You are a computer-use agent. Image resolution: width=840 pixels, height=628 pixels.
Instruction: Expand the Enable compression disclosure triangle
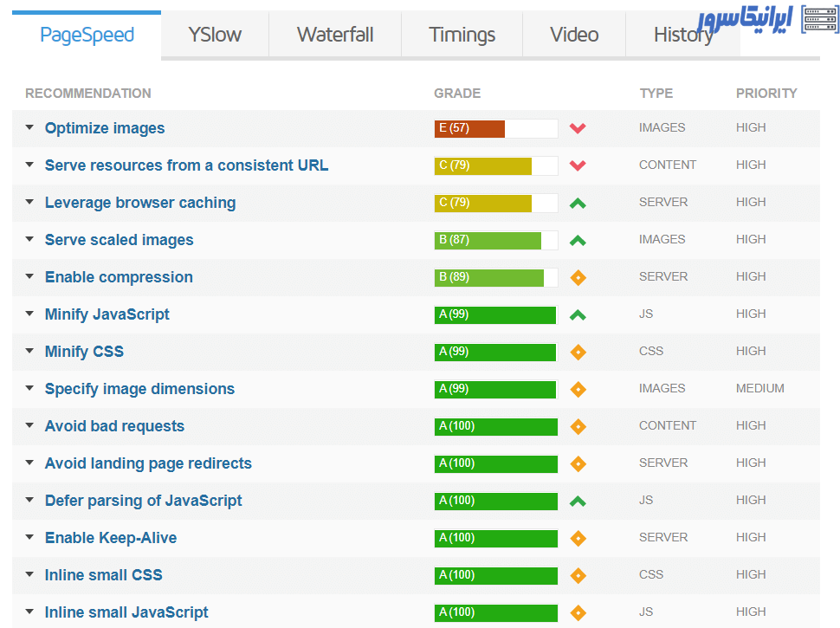click(29, 277)
